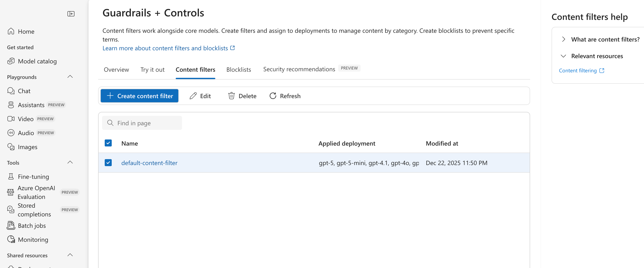Open Chat playground icon

click(x=11, y=91)
